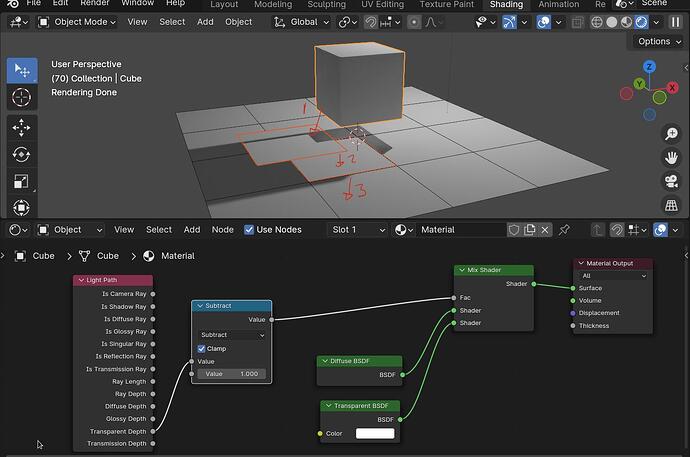Pause the viewport render preview
The height and width of the screenshot is (457, 690).
coord(675,22)
